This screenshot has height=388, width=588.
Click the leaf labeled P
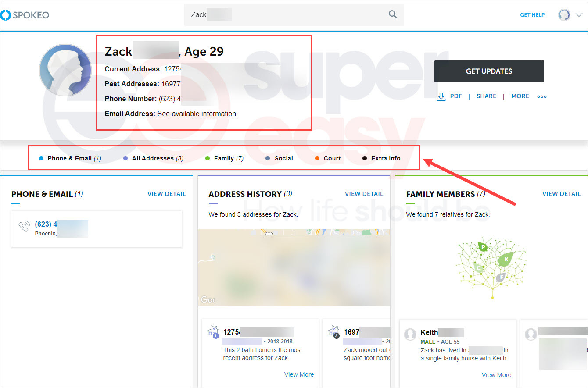(x=483, y=247)
